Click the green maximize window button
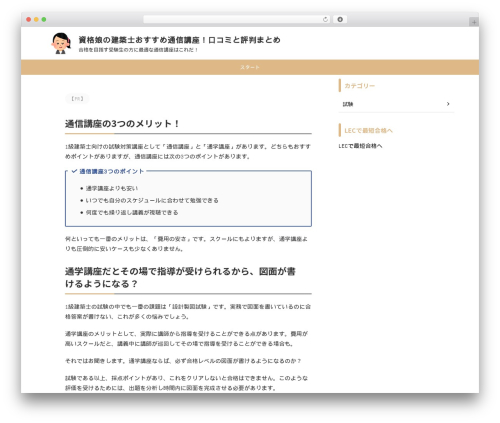Screen dimensions: 500x423 (x=44, y=19)
